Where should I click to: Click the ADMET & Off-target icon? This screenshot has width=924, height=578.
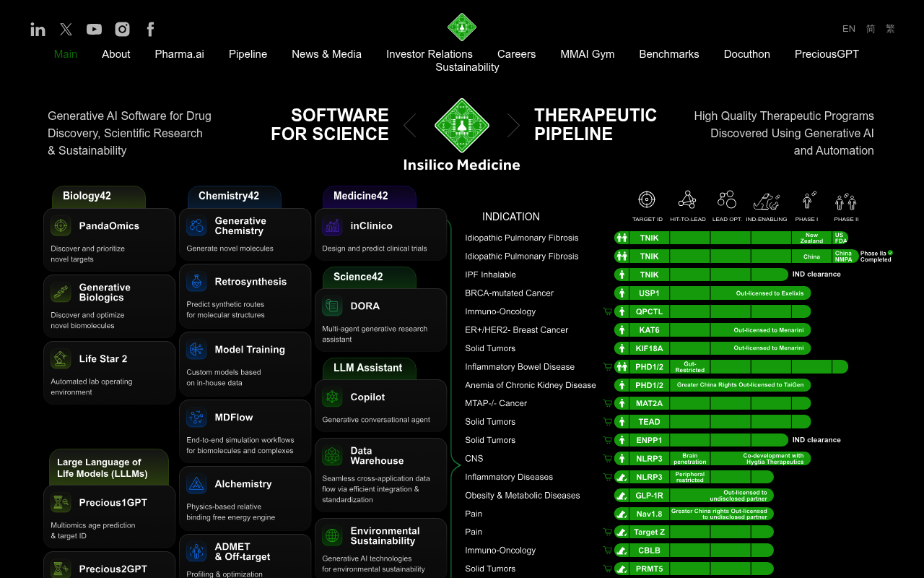click(196, 552)
